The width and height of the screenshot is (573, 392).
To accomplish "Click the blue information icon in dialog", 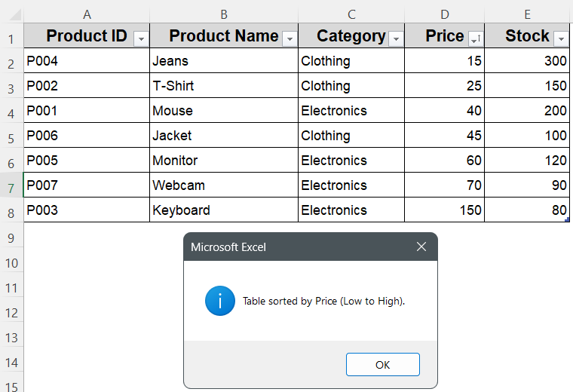I will coord(219,301).
